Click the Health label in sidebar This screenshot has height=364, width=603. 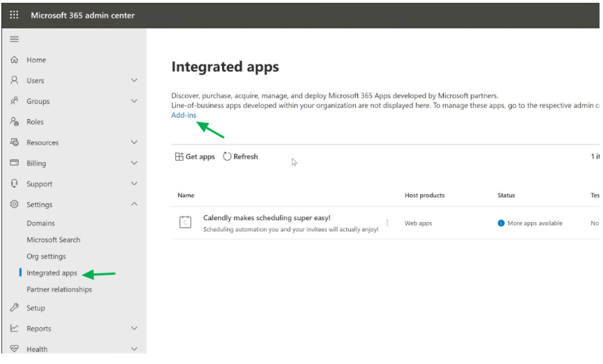tap(37, 349)
